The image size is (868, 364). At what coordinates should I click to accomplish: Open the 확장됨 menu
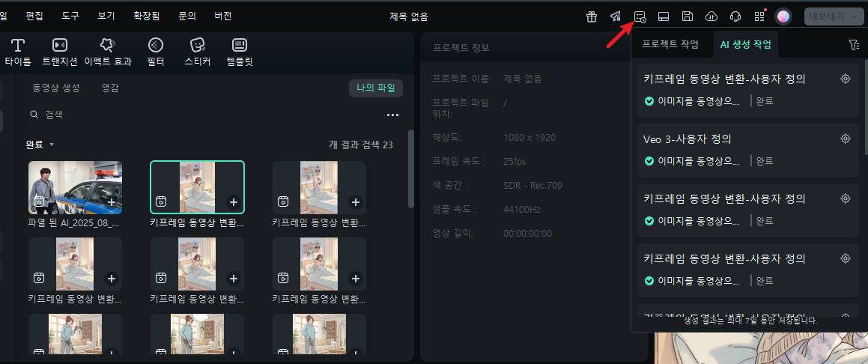tap(147, 16)
